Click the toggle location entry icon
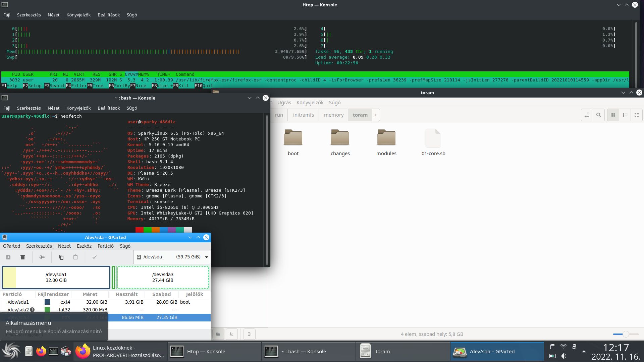The height and width of the screenshot is (362, 644). click(x=587, y=115)
